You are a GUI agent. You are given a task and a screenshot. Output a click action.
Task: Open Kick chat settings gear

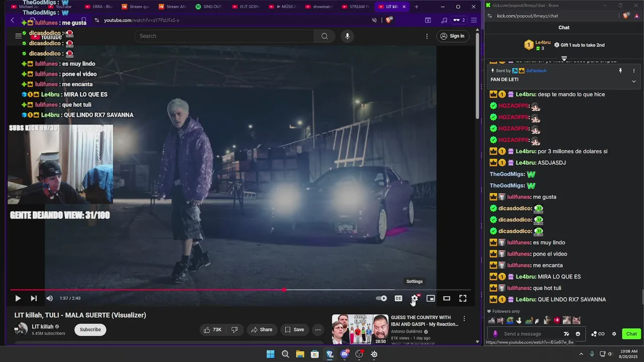614,334
